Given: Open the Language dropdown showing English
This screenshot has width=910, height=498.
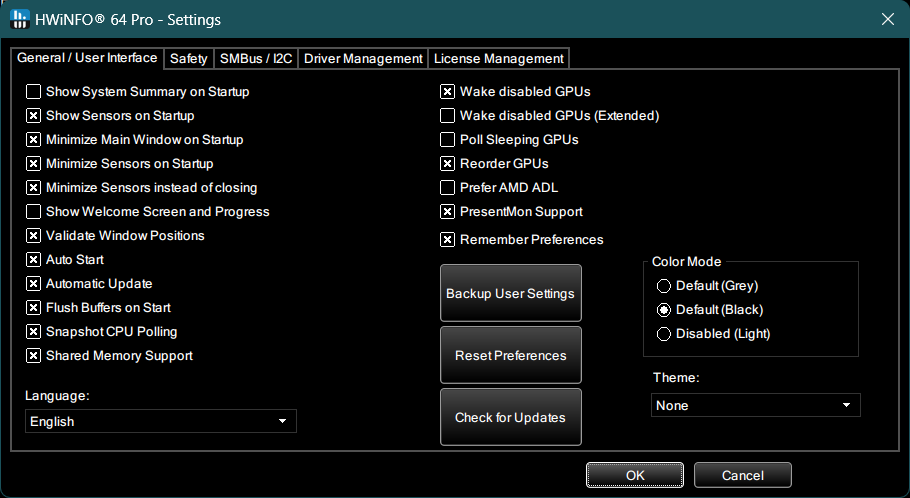Looking at the screenshot, I should click(x=161, y=421).
